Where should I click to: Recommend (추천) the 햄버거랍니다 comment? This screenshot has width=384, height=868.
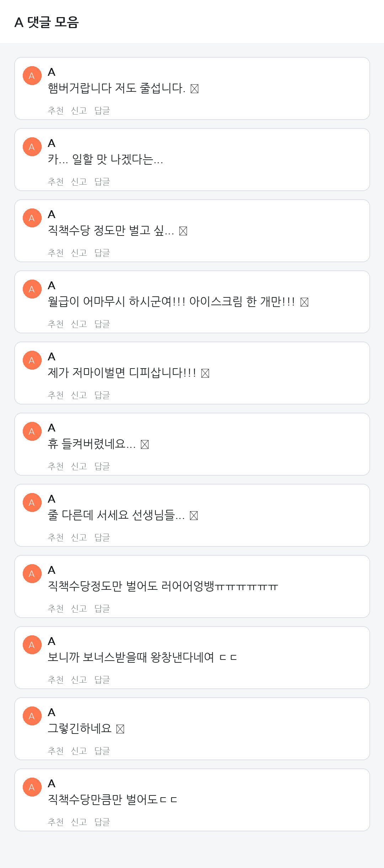click(x=56, y=111)
